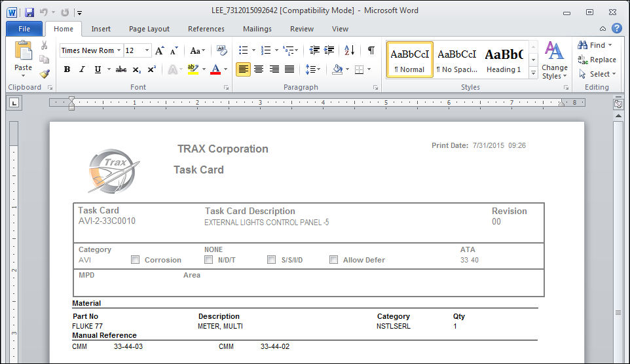Click the tab selector at ruler corner
630x364 pixels.
point(14,103)
